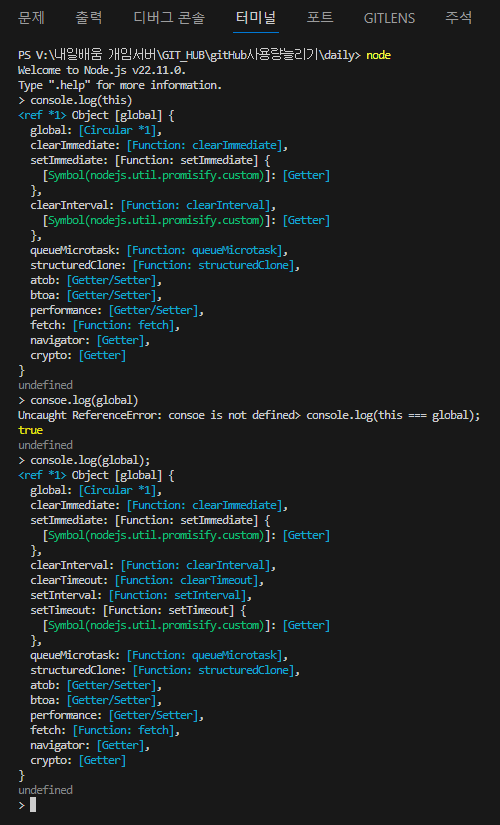Click 'clearTimeout: [Function: clearTimeout],' line
The width and height of the screenshot is (500, 825).
(x=147, y=580)
